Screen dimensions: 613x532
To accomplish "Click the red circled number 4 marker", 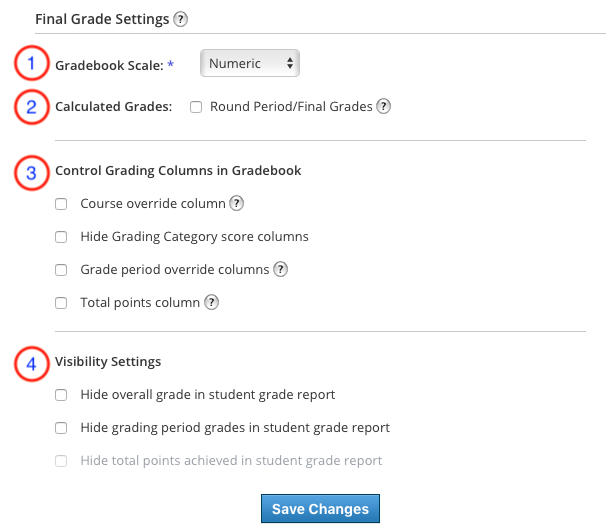I will point(31,363).
